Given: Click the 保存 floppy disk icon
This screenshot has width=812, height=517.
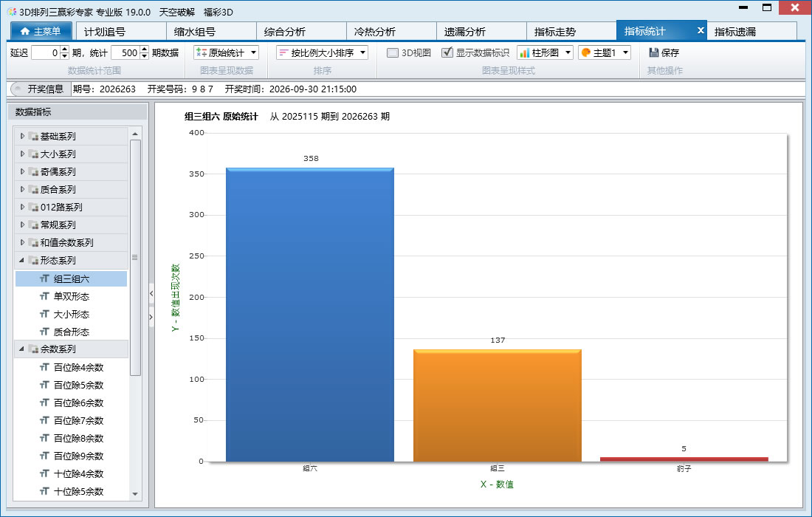Looking at the screenshot, I should coord(653,53).
